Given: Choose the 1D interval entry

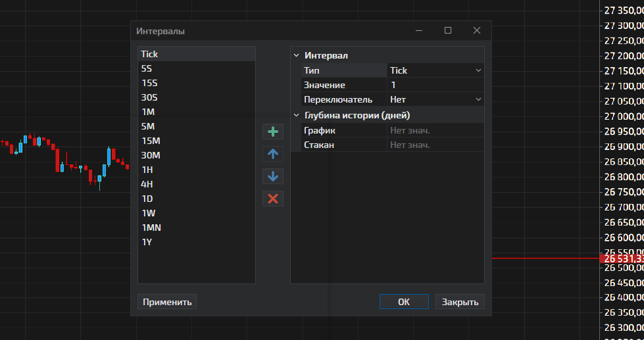Looking at the screenshot, I should [x=147, y=199].
